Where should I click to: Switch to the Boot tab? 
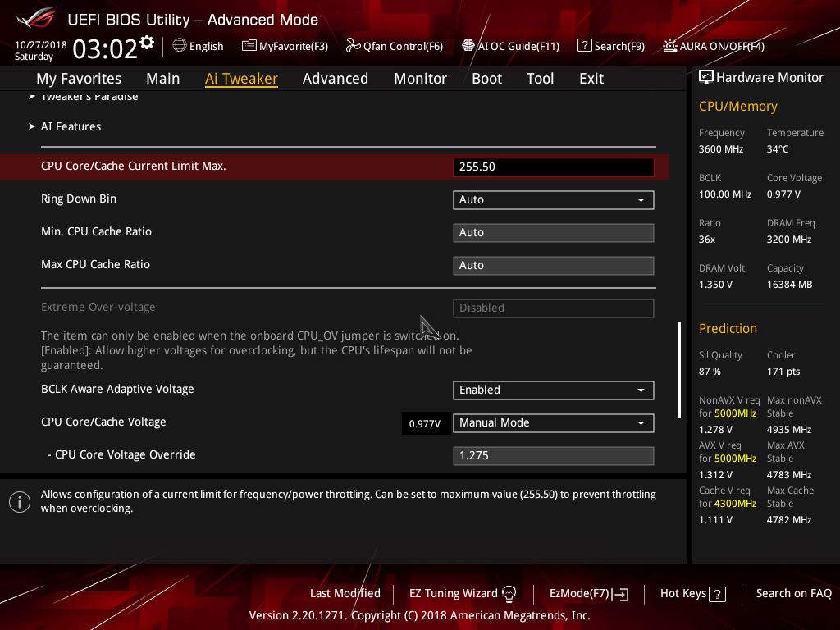pos(487,79)
